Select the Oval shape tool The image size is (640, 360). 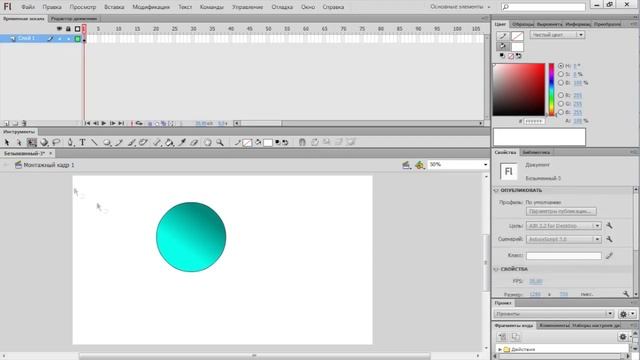[x=107, y=142]
